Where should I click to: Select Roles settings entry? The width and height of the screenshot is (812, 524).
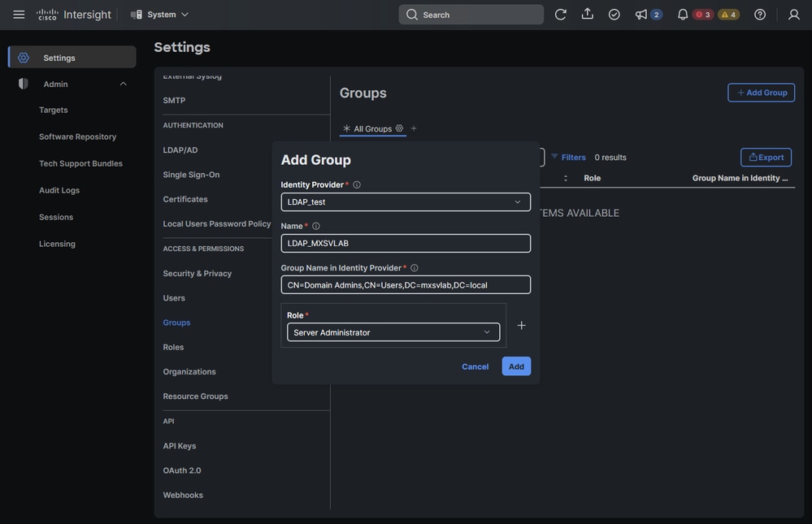coord(173,348)
